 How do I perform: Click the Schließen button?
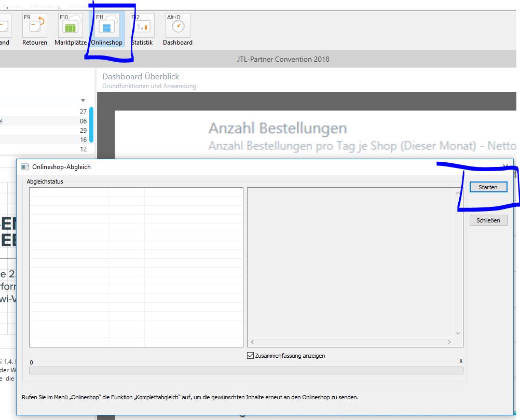click(488, 220)
